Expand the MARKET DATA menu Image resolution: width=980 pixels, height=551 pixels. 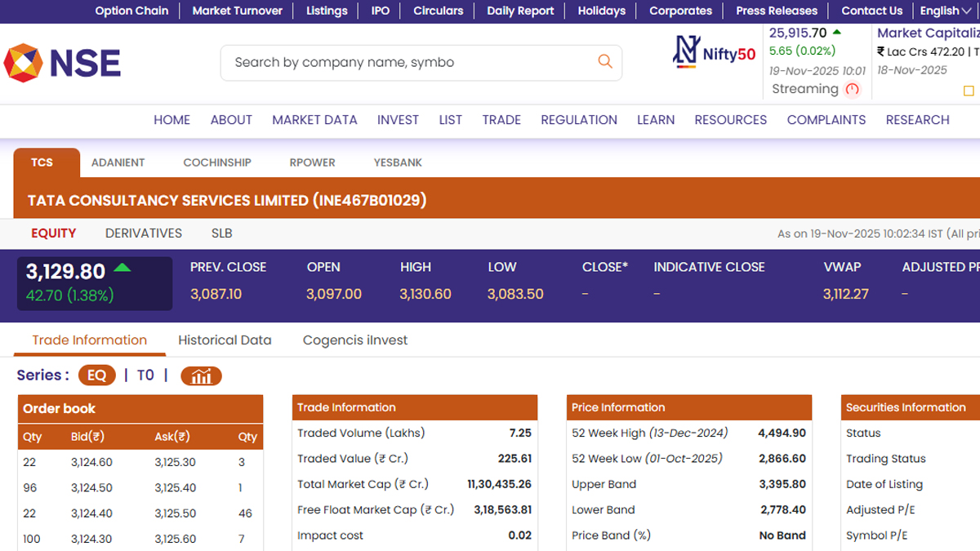click(314, 120)
